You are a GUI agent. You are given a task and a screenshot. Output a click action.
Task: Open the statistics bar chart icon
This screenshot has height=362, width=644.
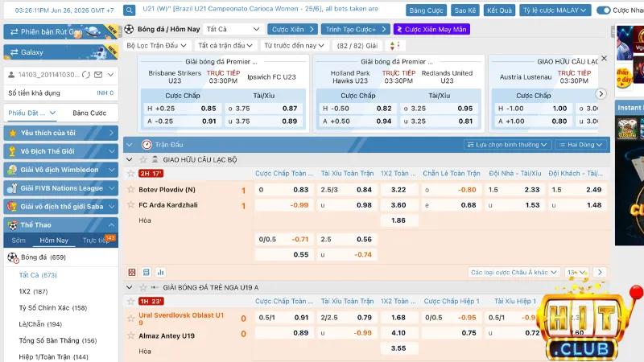click(x=160, y=272)
